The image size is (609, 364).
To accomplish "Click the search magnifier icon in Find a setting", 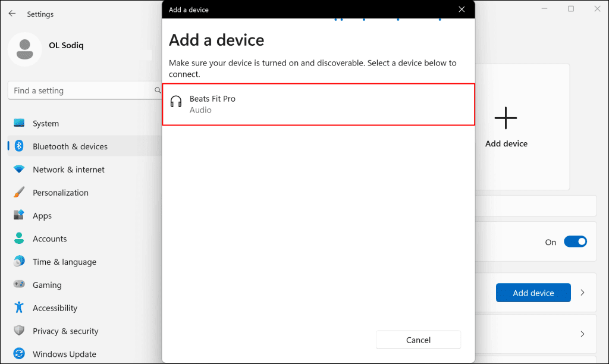I will coord(157,90).
